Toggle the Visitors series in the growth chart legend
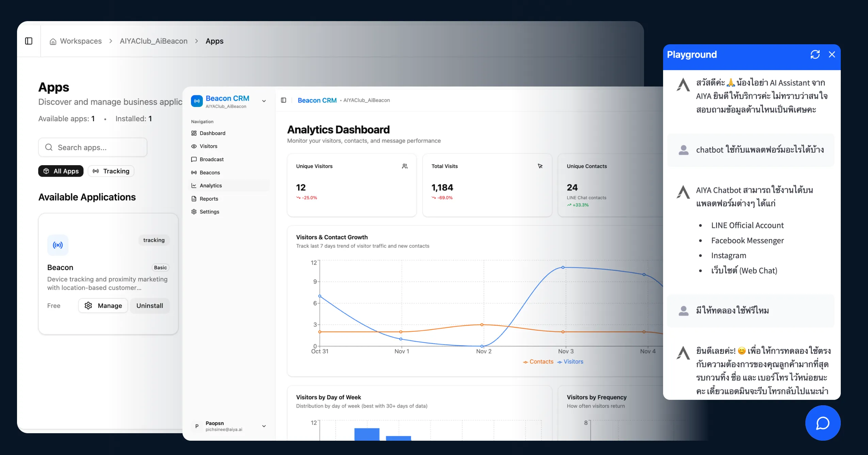 [570, 361]
